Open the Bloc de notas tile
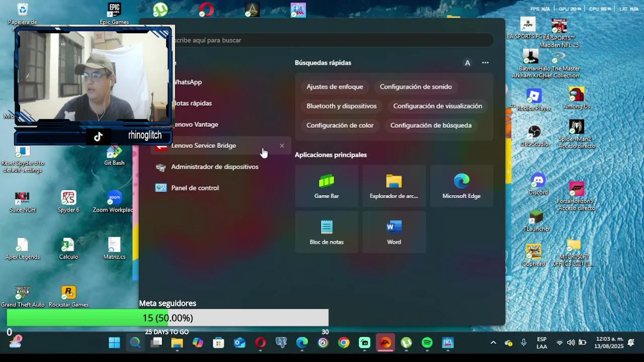Image resolution: width=644 pixels, height=362 pixels. 327,232
